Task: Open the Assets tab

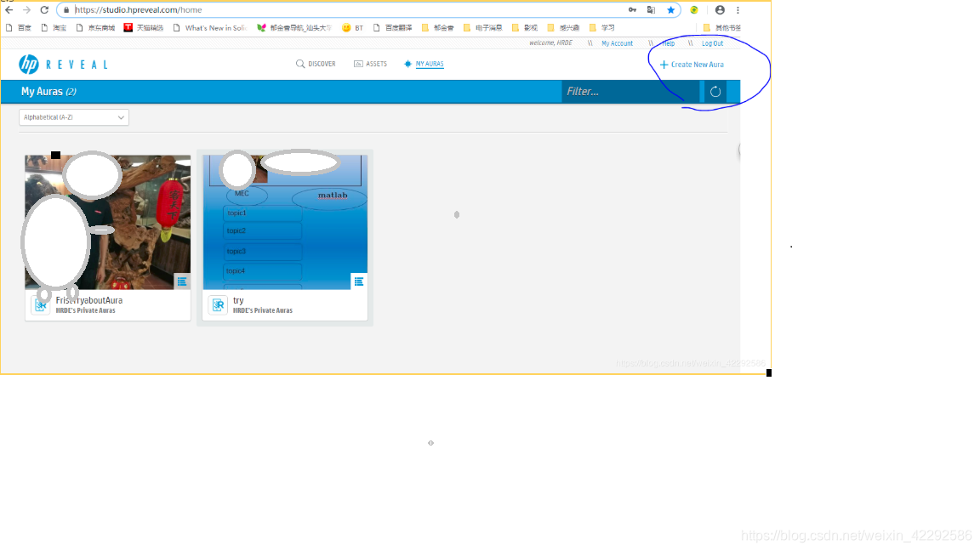Action: coord(370,64)
